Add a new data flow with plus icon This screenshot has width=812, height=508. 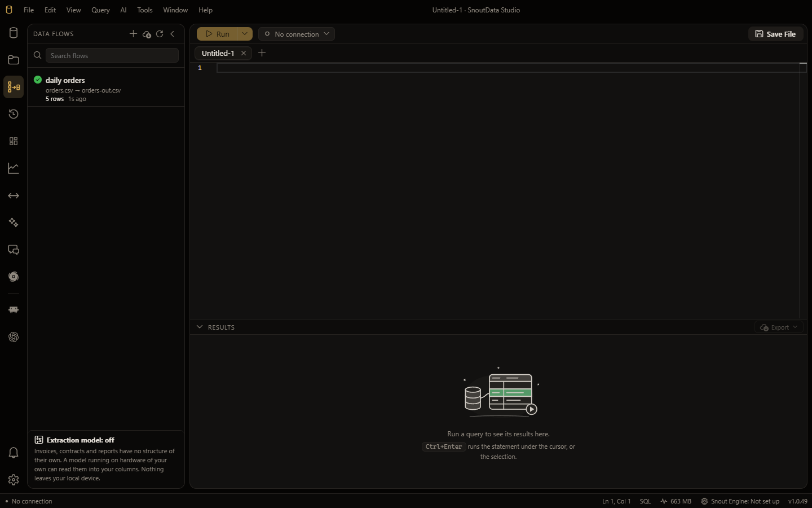[133, 34]
